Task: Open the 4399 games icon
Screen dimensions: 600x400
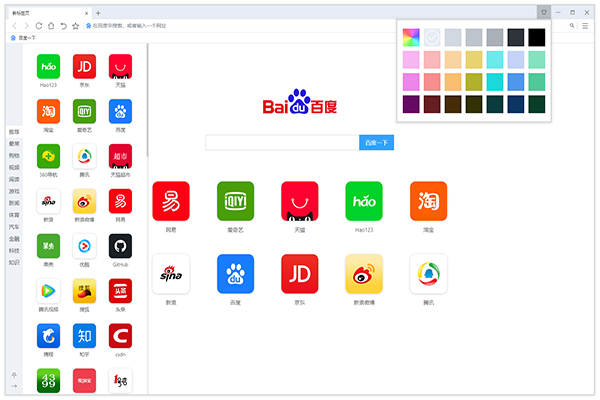Action: coord(48,380)
